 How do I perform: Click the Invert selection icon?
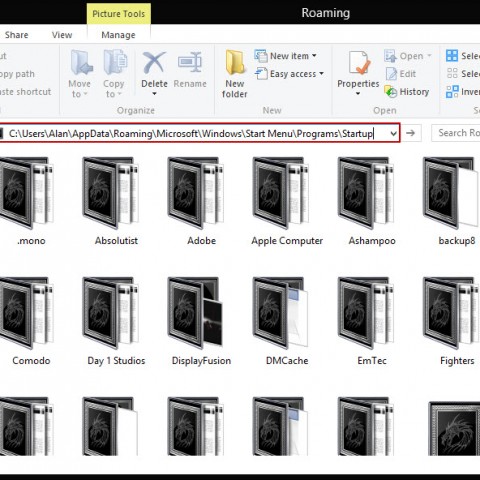click(452, 91)
